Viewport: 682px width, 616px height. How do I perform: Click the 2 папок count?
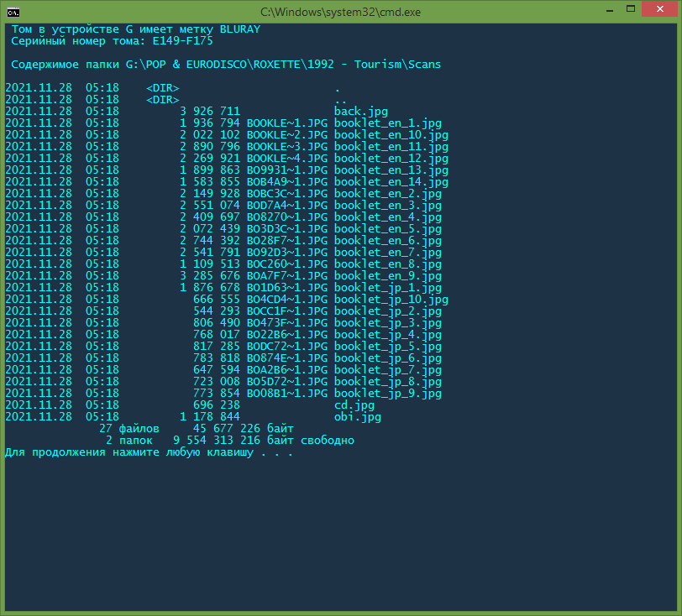coord(129,441)
